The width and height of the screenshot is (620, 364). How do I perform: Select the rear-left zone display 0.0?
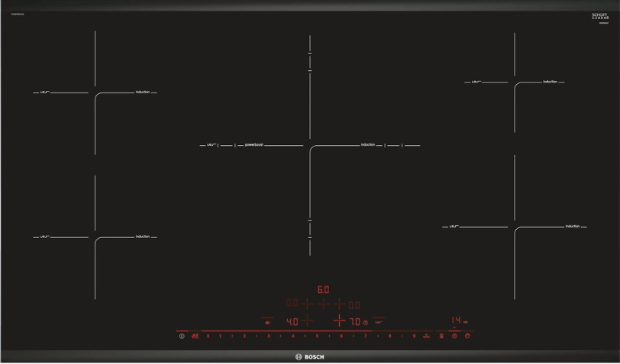(x=292, y=304)
